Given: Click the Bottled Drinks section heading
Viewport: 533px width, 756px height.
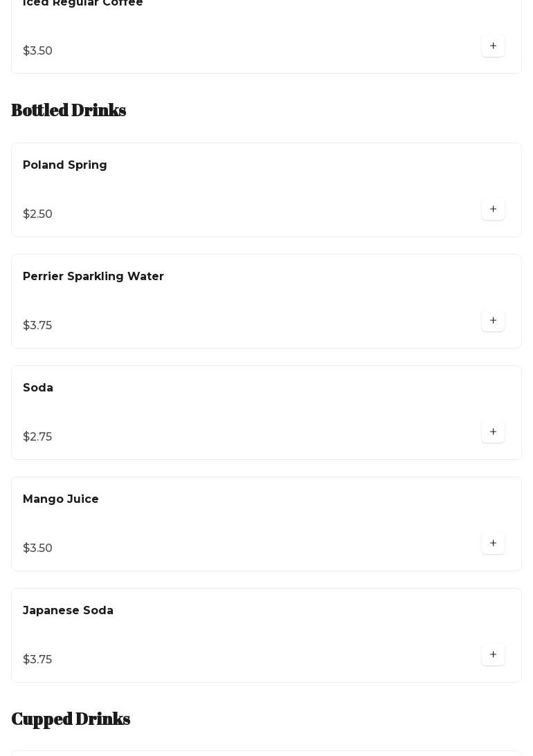Looking at the screenshot, I should (69, 111).
